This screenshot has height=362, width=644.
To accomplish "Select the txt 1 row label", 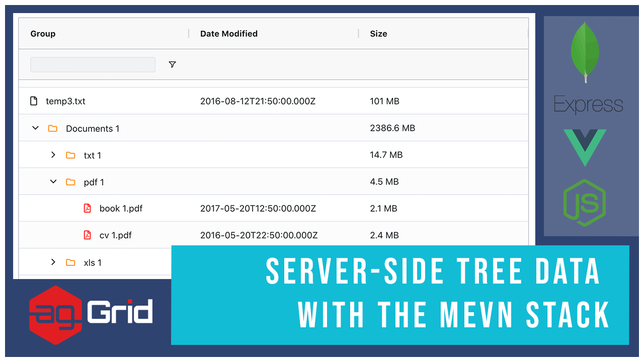I will tap(93, 155).
